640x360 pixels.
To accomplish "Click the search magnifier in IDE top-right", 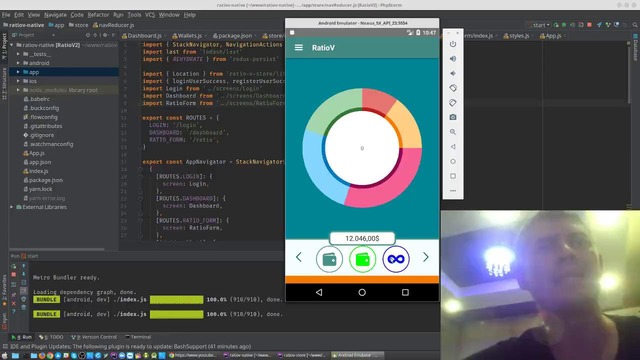I will coord(635,25).
